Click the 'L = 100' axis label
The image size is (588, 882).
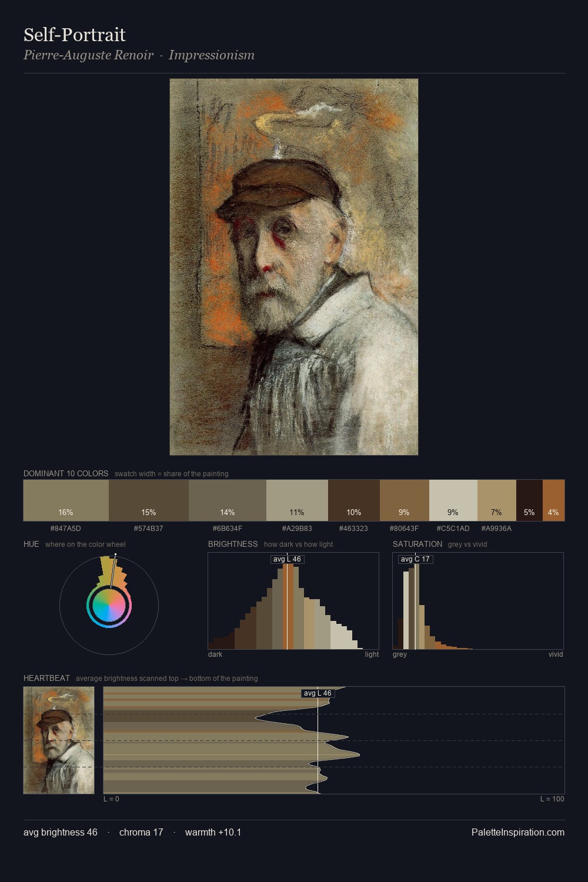[552, 799]
